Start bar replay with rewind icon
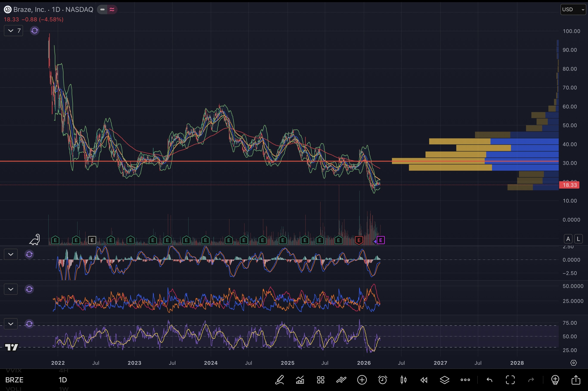This screenshot has width=588, height=391. point(424,380)
